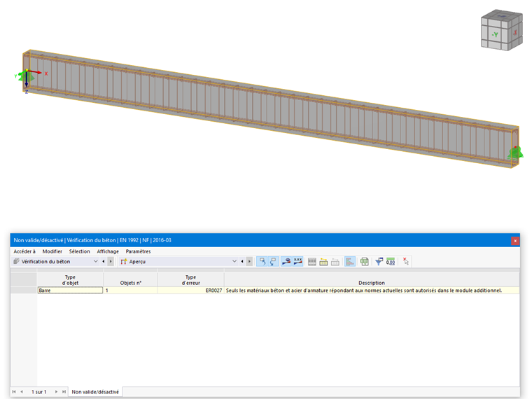Click the Description column header
This screenshot has width=532, height=399.
[x=372, y=280]
